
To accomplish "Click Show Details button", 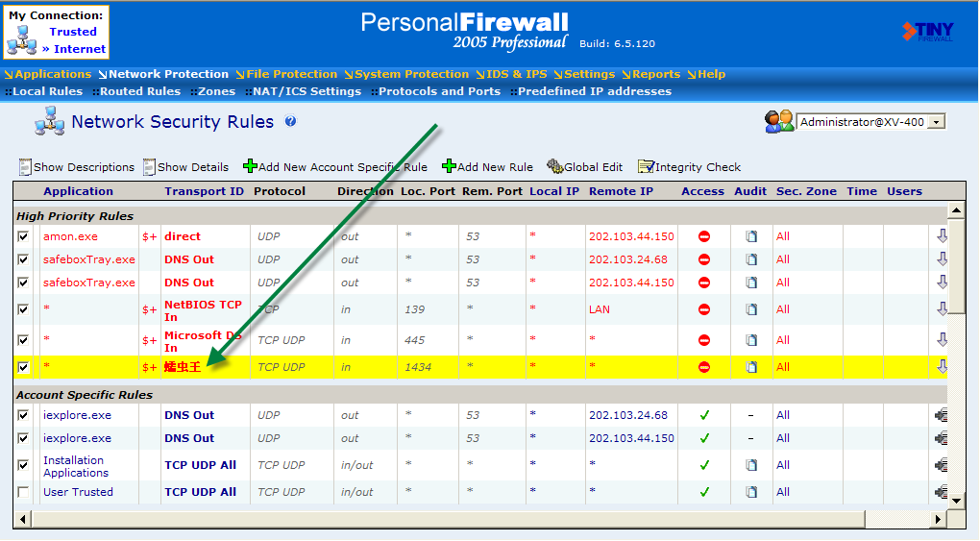I will 185,167.
